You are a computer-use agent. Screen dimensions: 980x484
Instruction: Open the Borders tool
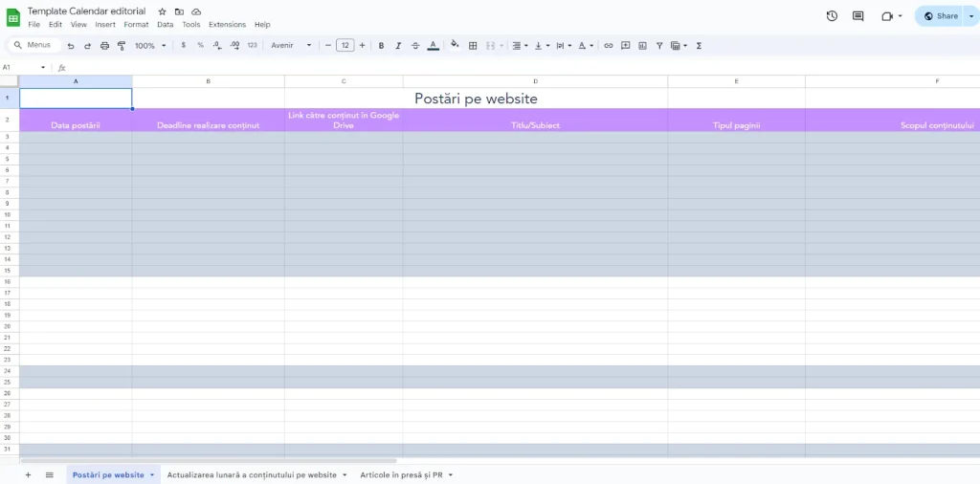tap(473, 45)
